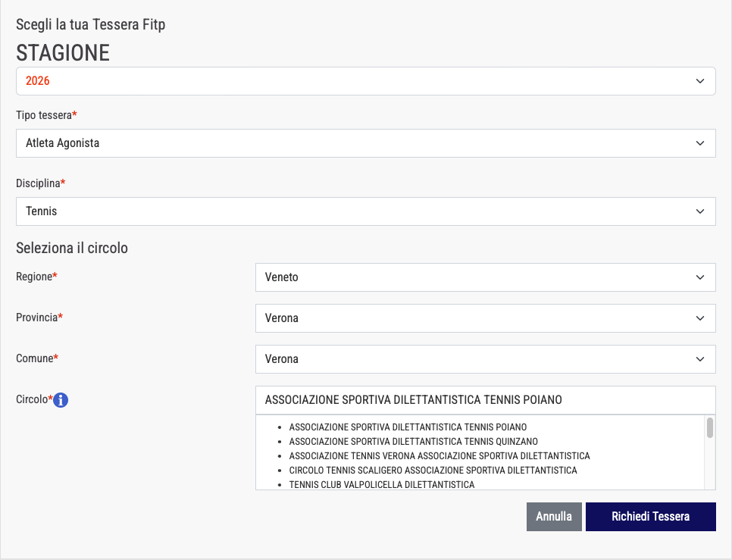The height and width of the screenshot is (560, 732).
Task: Pick Associazione Tennis Verona from the list
Action: tap(439, 455)
